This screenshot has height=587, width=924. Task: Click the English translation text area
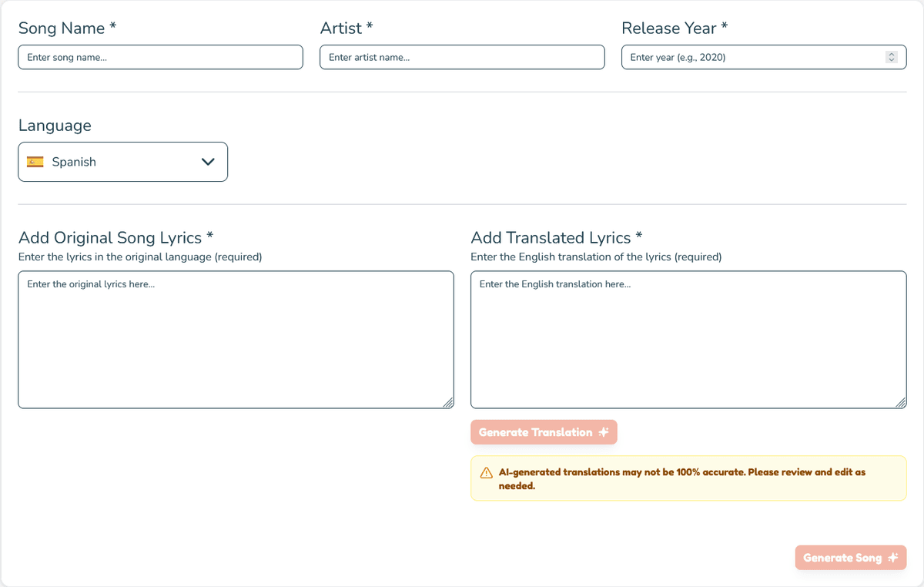tap(688, 339)
